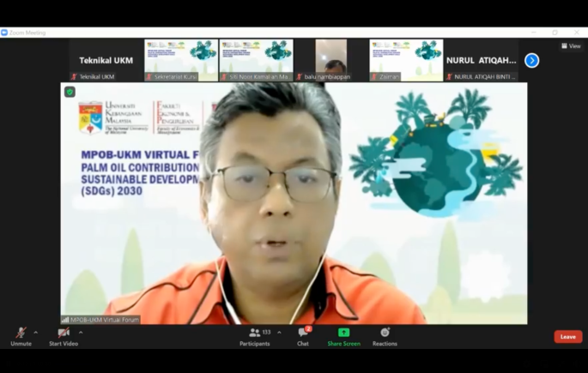Image resolution: width=588 pixels, height=373 pixels.
Task: Select the Sekretariat participant thumbnail
Action: (x=180, y=60)
